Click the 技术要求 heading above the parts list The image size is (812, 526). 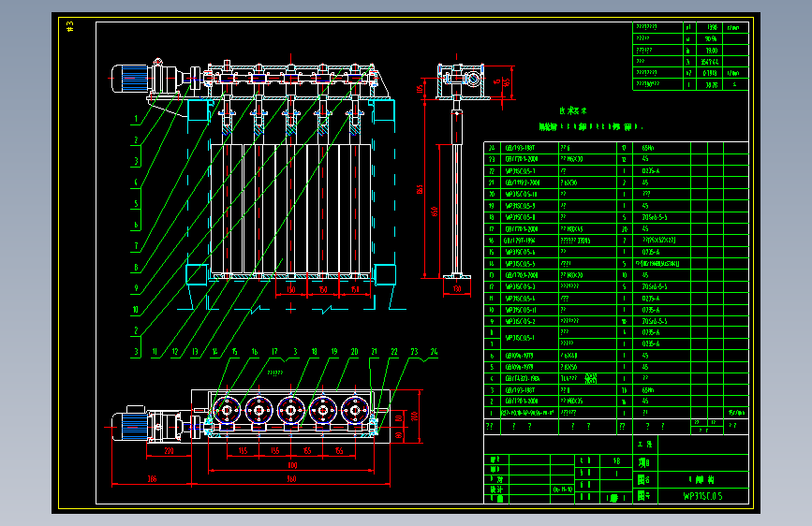click(x=573, y=110)
